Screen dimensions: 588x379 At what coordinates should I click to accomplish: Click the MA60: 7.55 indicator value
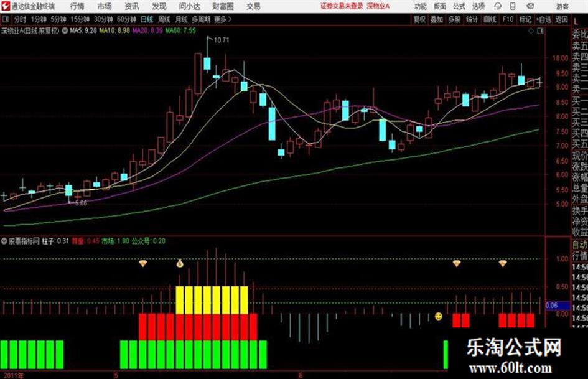[x=180, y=30]
